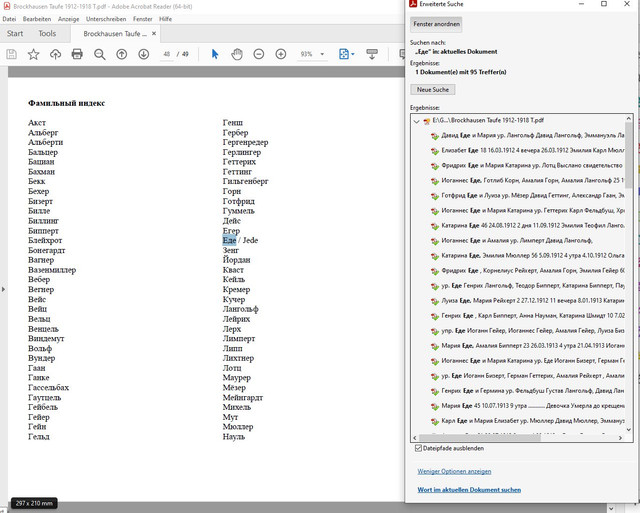Select the Brockhausen Taufe document tab
Screen dimensions: 640x513
click(x=115, y=33)
